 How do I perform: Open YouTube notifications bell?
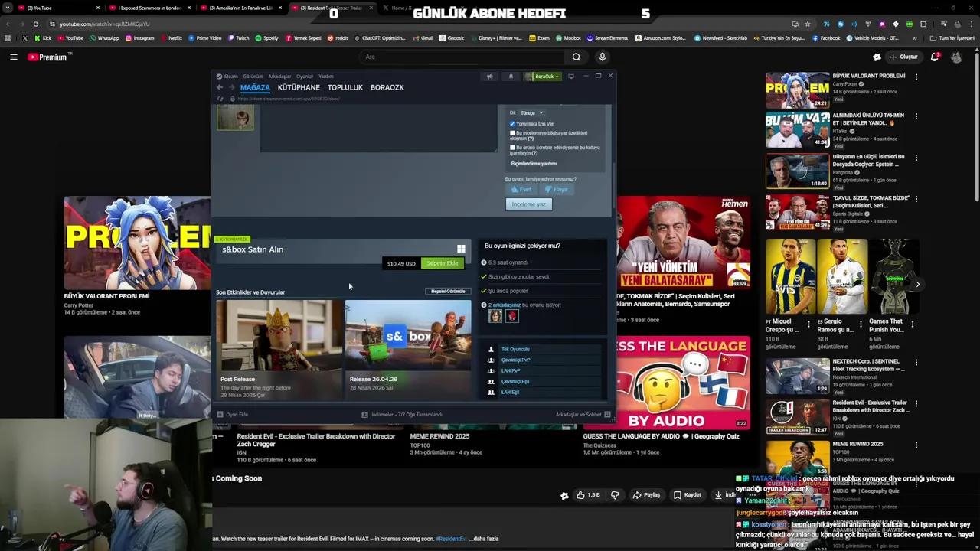935,57
